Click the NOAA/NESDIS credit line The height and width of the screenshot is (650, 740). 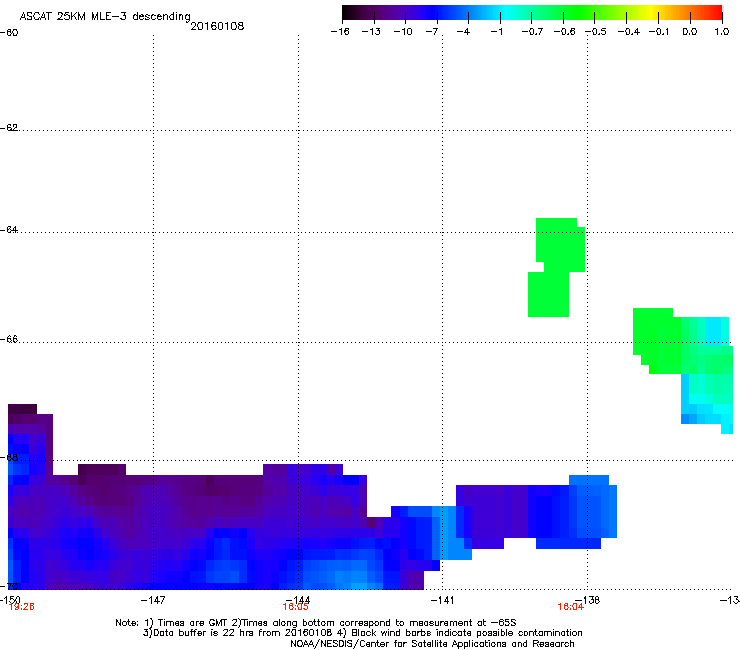click(x=432, y=644)
